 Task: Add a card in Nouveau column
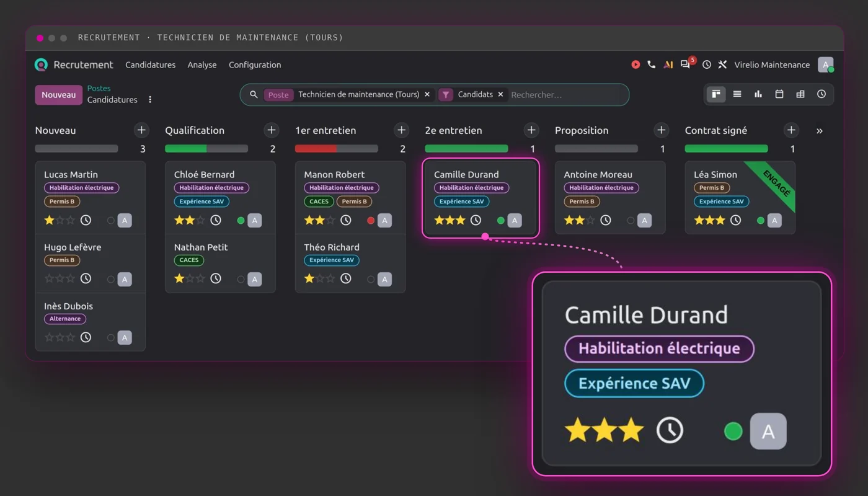tap(141, 130)
